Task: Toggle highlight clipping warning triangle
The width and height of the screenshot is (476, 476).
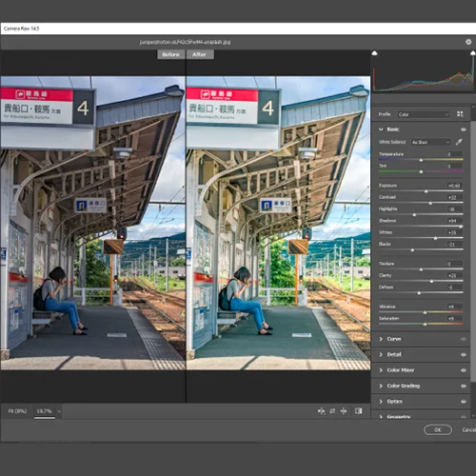Action: pyautogui.click(x=473, y=53)
